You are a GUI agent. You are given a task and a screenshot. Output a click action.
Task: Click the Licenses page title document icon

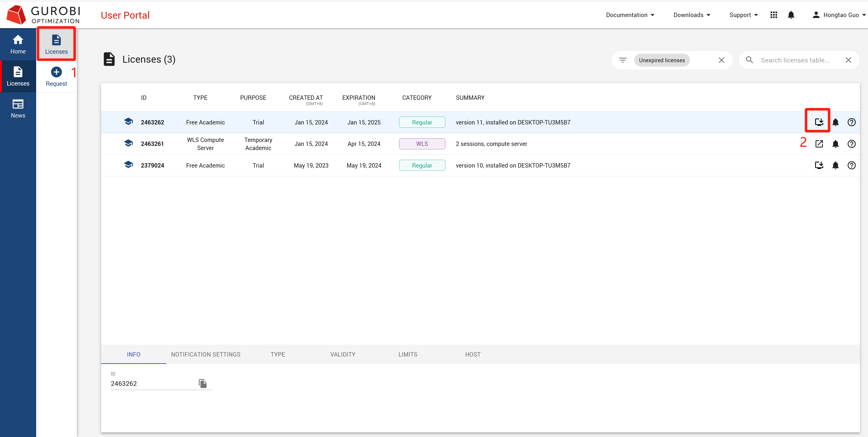[109, 59]
